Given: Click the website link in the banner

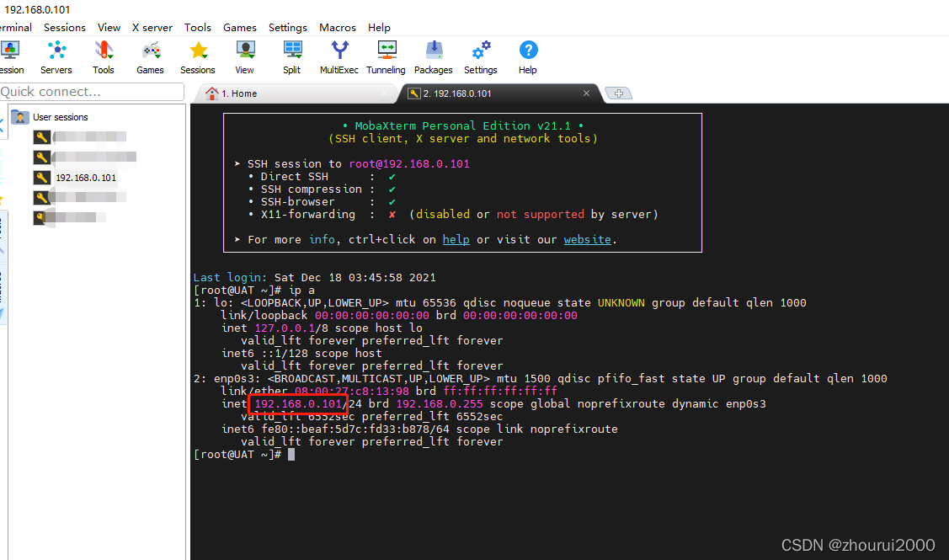Looking at the screenshot, I should click(587, 239).
